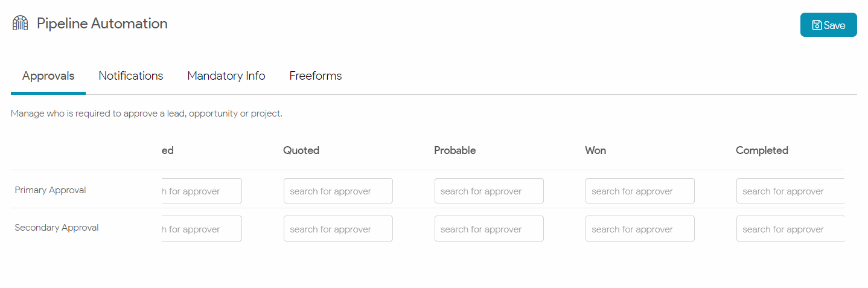Focus Primary Approval approver field under Won
Image resolution: width=868 pixels, height=288 pixels.
640,191
